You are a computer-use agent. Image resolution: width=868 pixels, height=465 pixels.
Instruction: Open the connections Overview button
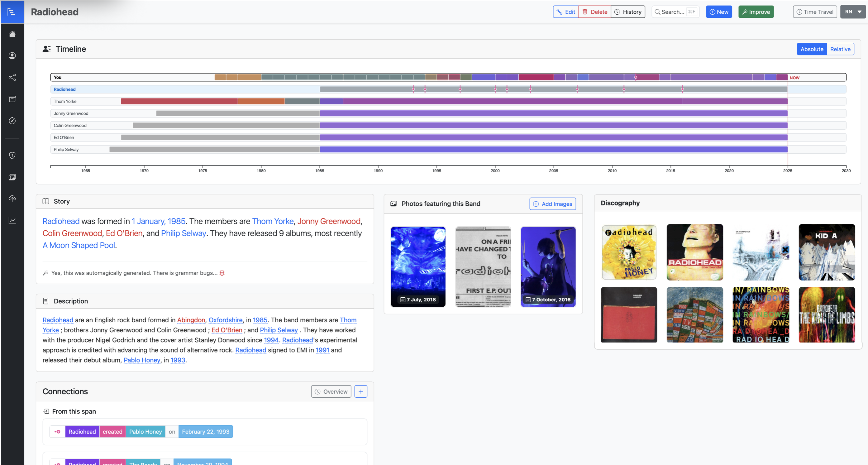click(x=331, y=391)
